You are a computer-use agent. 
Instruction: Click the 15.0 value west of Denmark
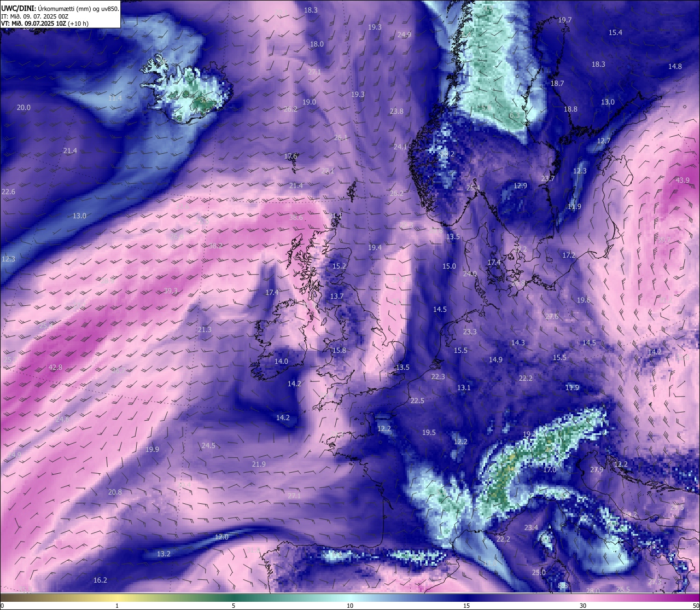click(x=449, y=266)
